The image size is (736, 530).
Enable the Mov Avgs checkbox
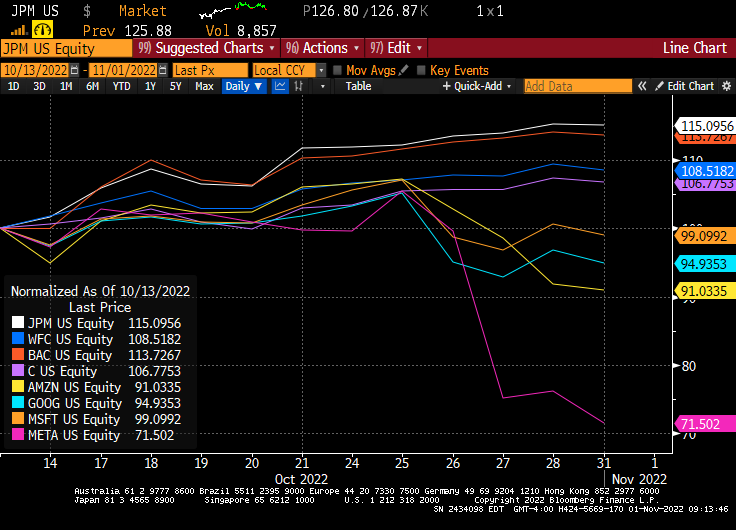click(x=337, y=70)
